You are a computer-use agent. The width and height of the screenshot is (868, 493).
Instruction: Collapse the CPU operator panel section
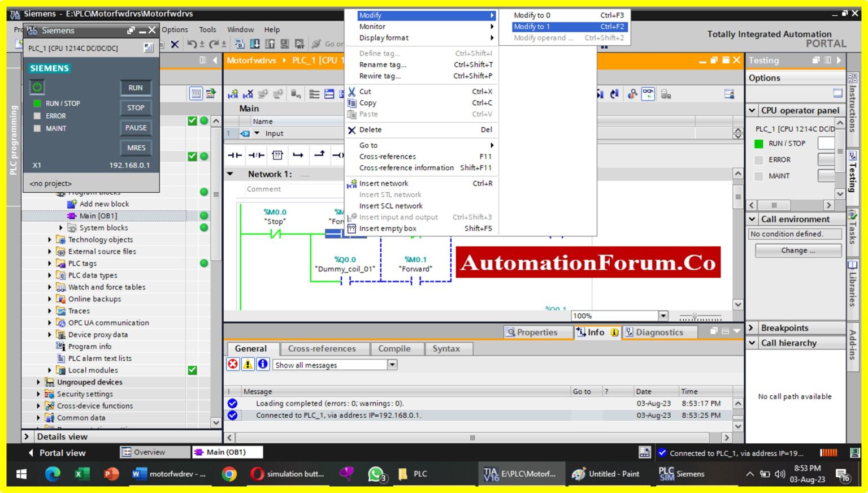point(752,110)
